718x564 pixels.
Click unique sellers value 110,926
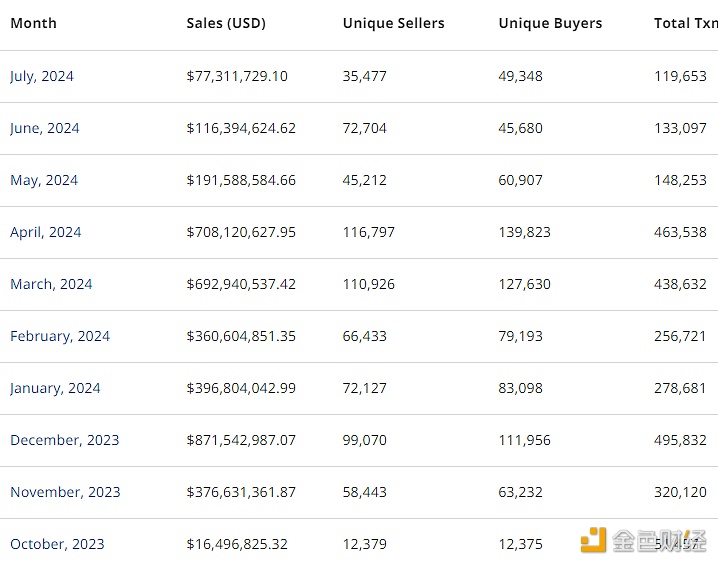click(369, 284)
